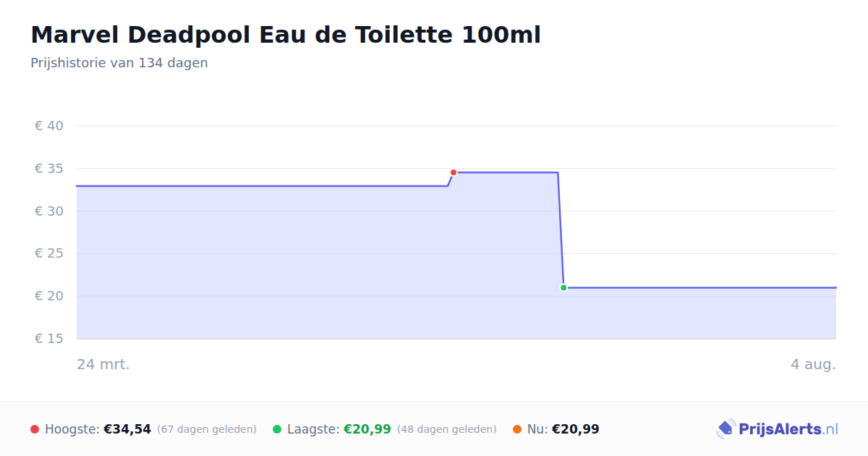Click the € 15 axis label
Screen dimensions: 868x456
tap(49, 339)
